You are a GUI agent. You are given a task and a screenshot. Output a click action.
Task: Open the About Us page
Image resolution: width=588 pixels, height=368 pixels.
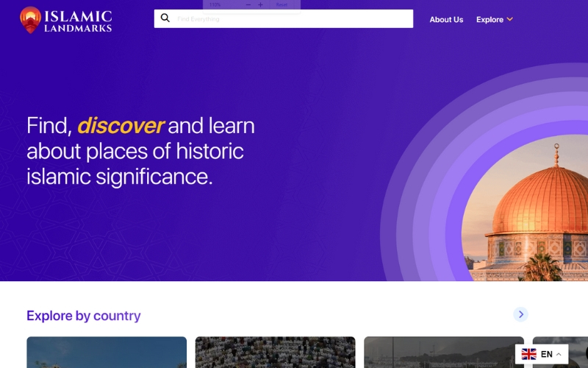tap(446, 20)
